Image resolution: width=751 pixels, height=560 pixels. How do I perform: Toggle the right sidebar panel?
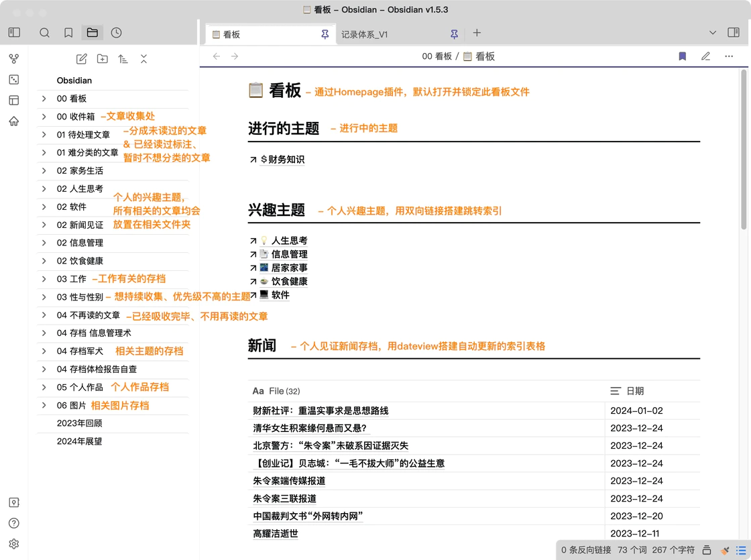(x=734, y=33)
